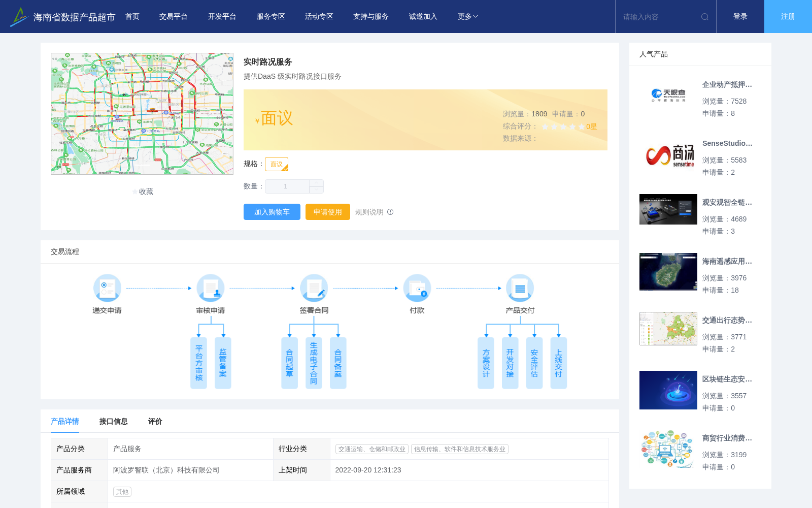The width and height of the screenshot is (812, 508).
Task: Open the 规则说明 link
Action: click(x=369, y=212)
